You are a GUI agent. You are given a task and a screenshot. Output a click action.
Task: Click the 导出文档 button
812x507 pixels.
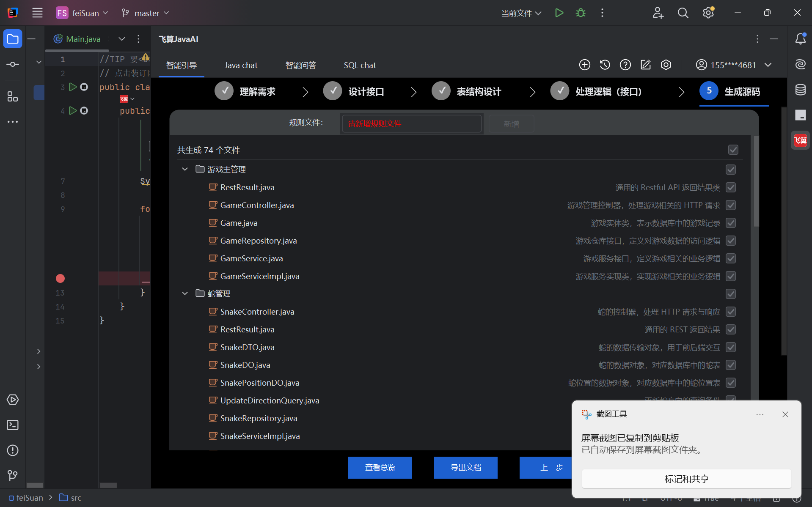click(466, 467)
